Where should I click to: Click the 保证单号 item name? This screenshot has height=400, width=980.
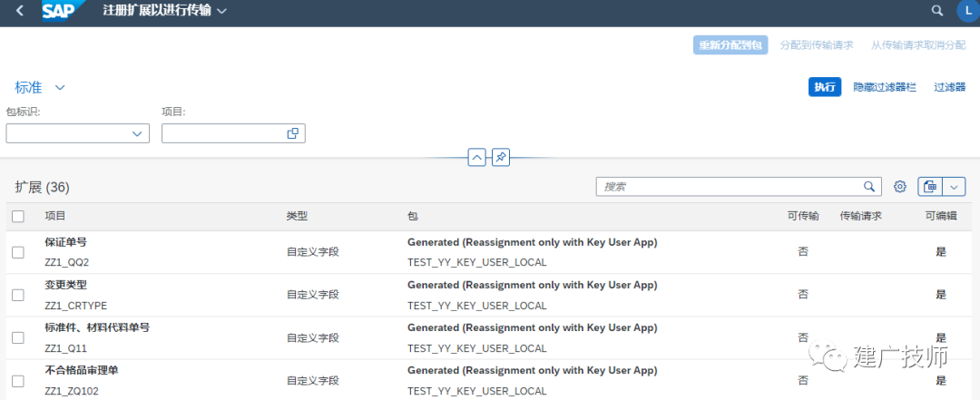coord(65,242)
